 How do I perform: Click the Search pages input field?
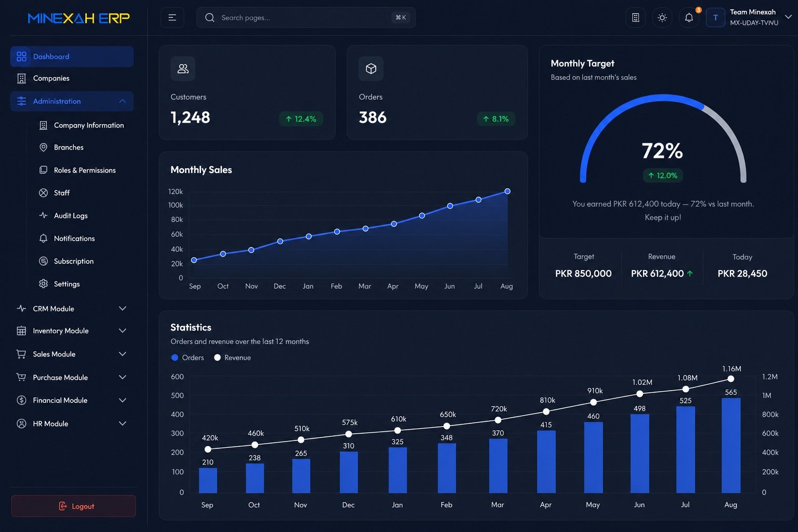(306, 18)
